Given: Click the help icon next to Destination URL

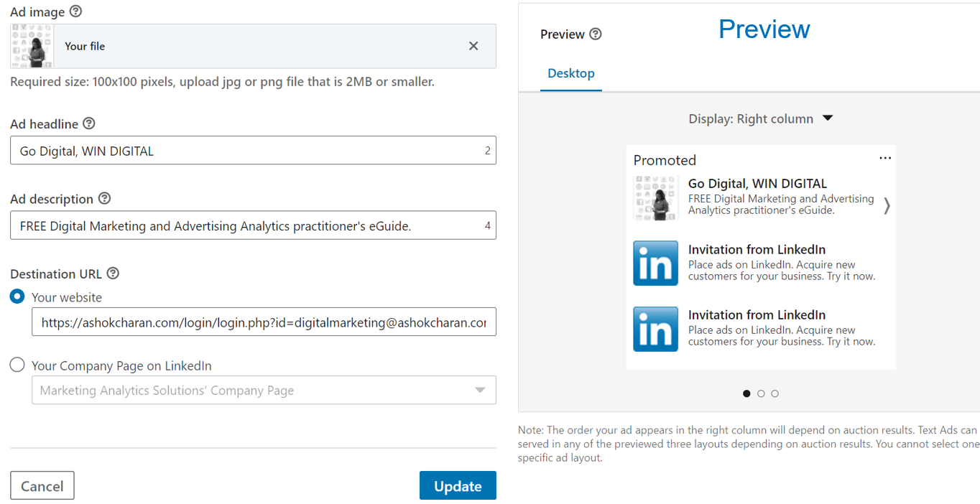Looking at the screenshot, I should tap(113, 274).
